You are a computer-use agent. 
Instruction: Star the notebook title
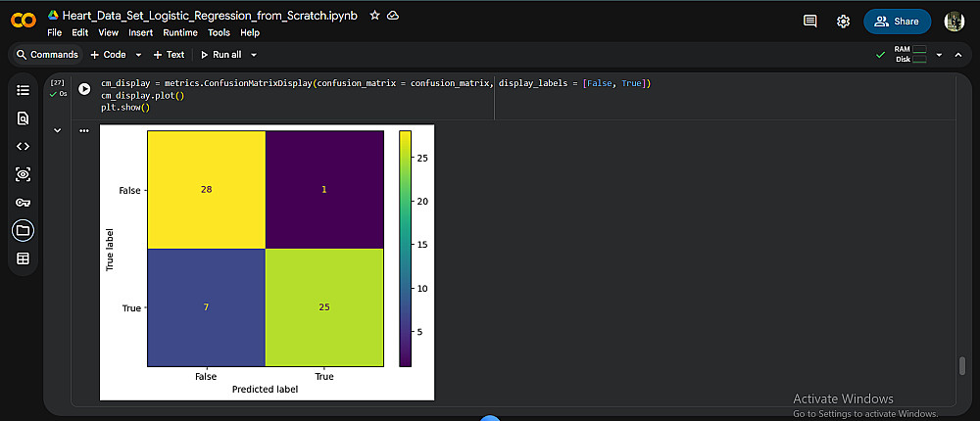pyautogui.click(x=374, y=16)
